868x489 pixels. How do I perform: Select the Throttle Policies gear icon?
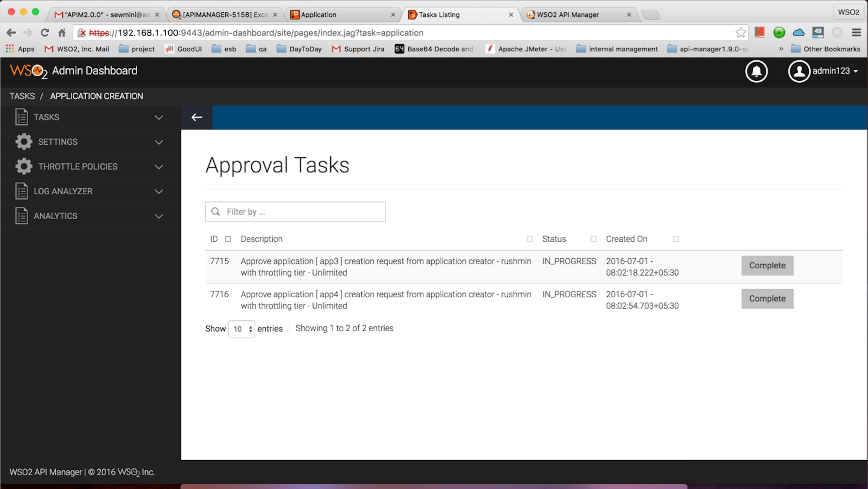coord(23,166)
